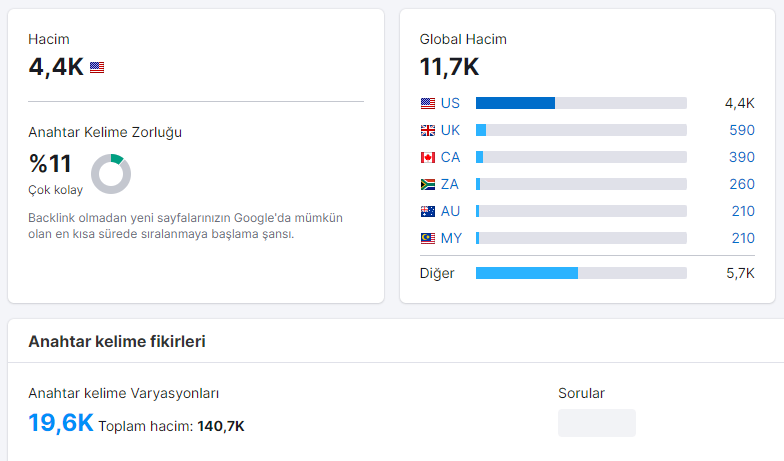Open the MY country link

[451, 238]
